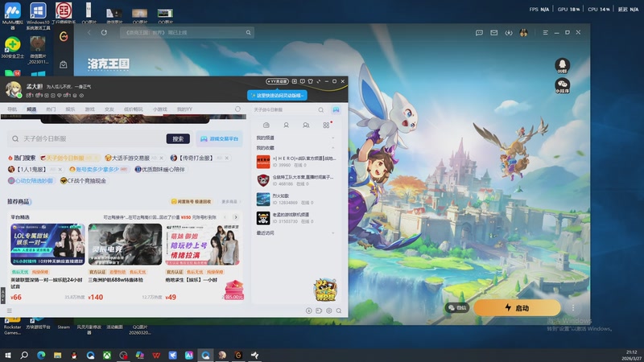
Task: Collapse the 我的收藏 section
Action: [x=332, y=148]
